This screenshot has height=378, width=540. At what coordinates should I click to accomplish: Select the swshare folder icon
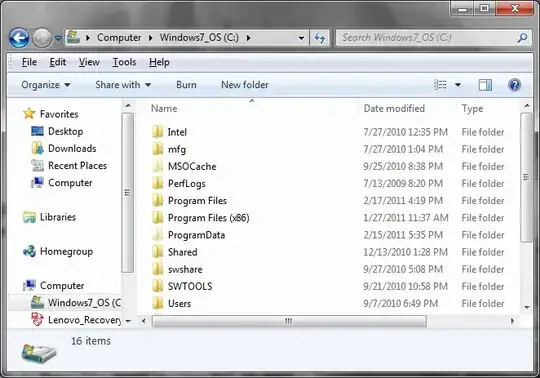click(x=158, y=269)
